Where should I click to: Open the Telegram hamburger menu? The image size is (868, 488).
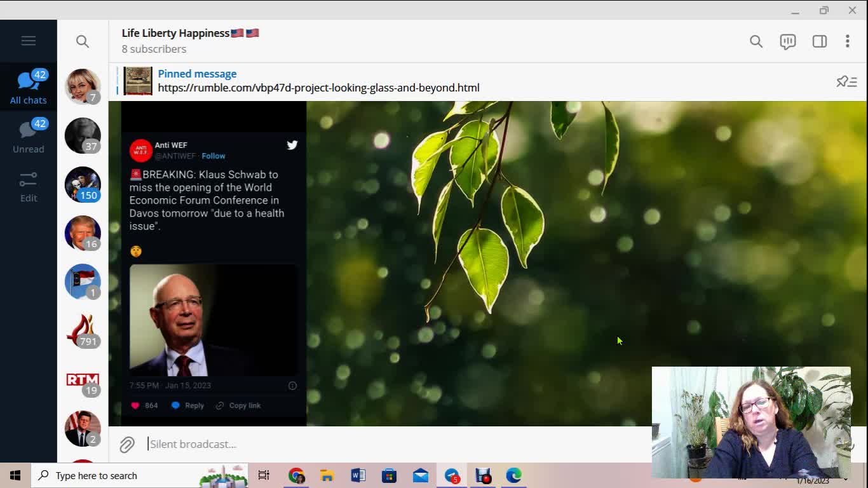coord(28,41)
